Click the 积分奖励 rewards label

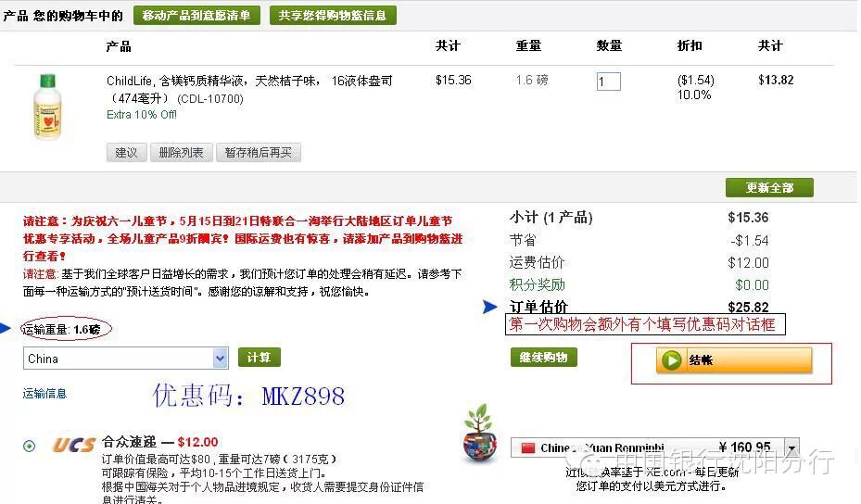pos(537,285)
